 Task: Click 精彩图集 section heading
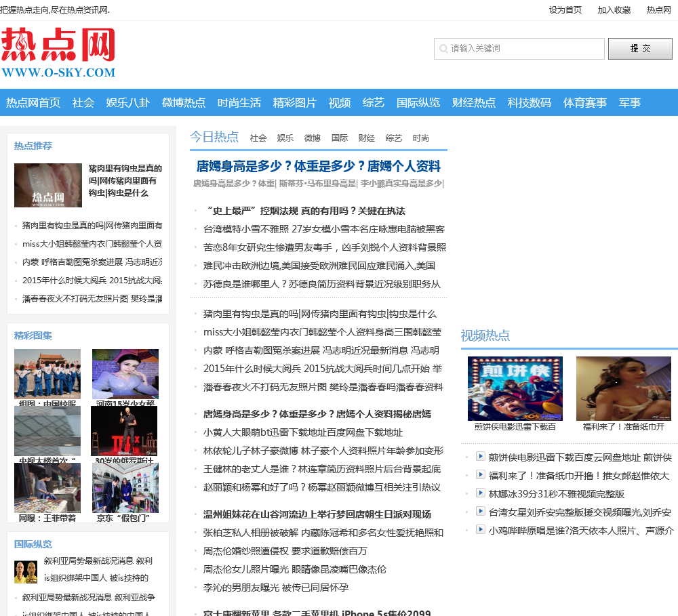pyautogui.click(x=33, y=335)
